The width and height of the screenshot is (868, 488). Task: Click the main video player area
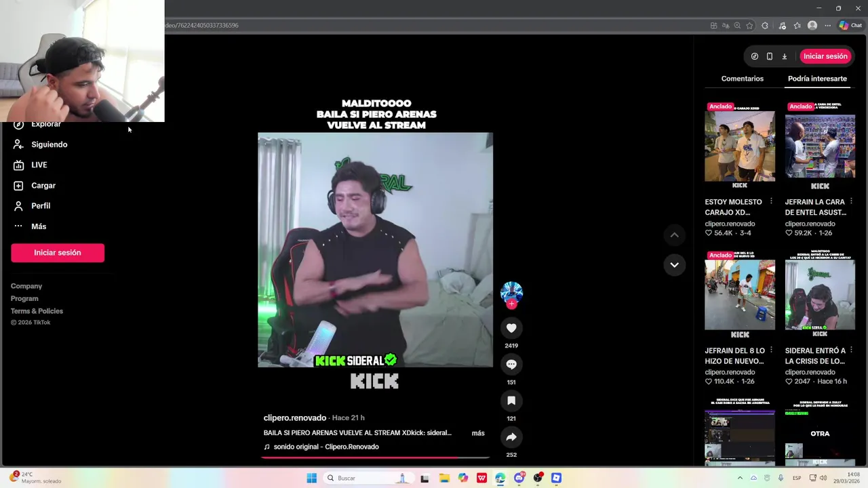(x=375, y=249)
